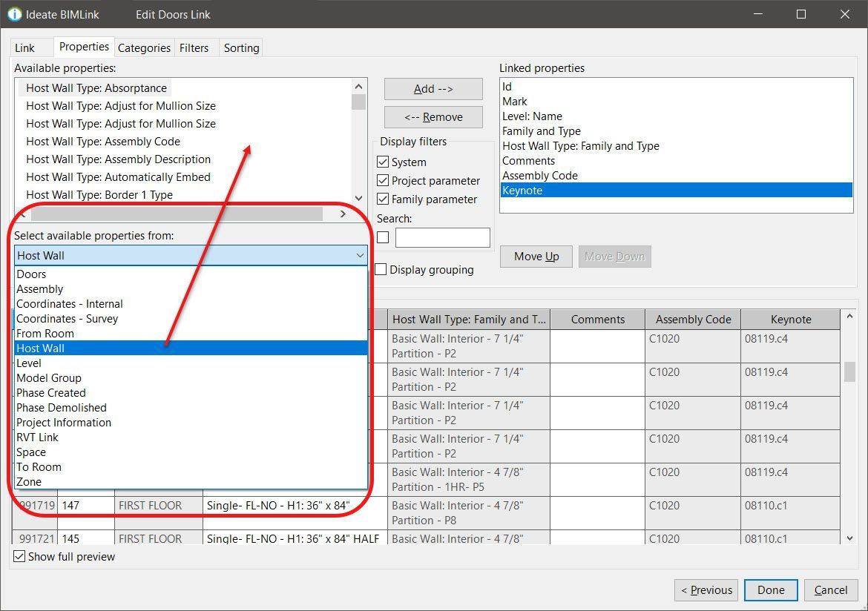Click the Assembly Code column header
This screenshot has width=868, height=611.
pos(693,320)
